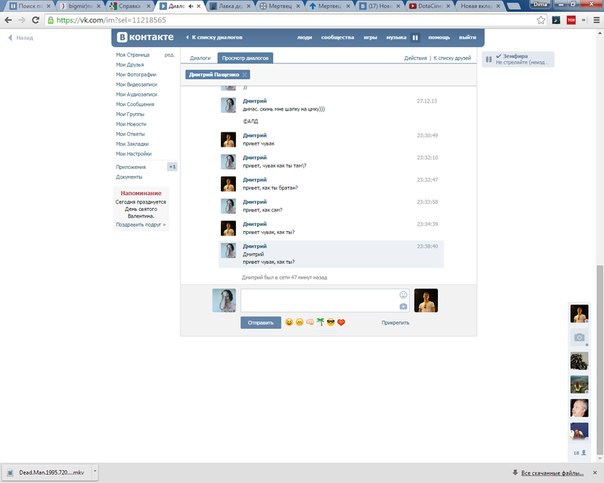Image resolution: width=604 pixels, height=483 pixels.
Task: Click inside the message text field
Action: 320,300
